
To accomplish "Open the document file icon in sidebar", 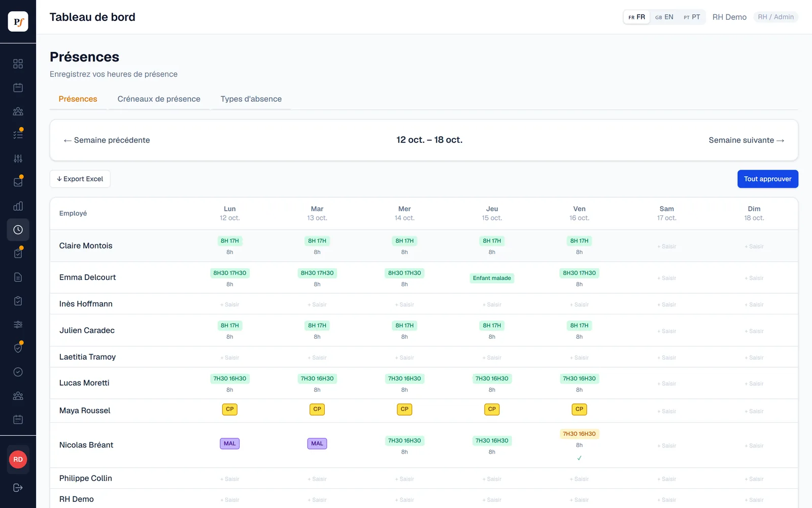I will click(18, 277).
